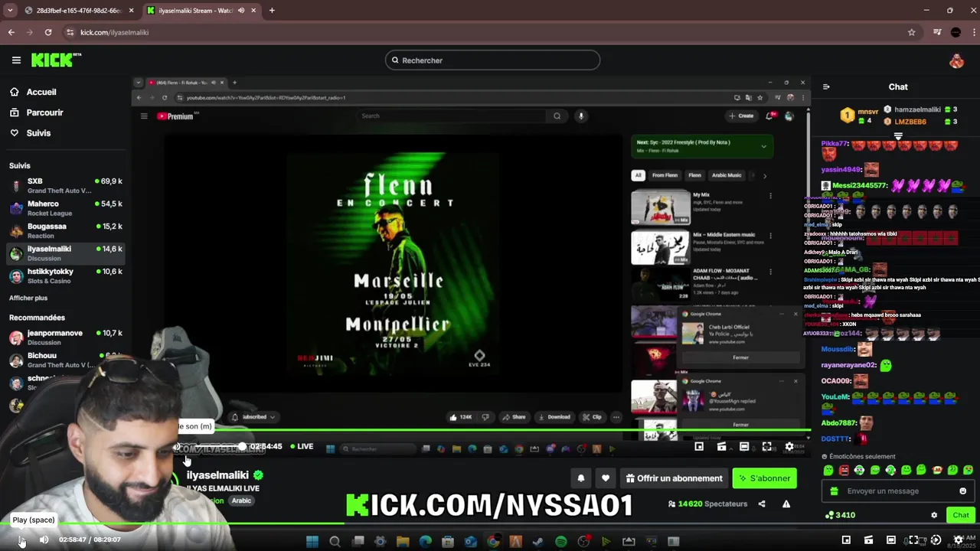Activate YouTube voice search microphone
Screen dimensions: 980x551
pos(581,116)
